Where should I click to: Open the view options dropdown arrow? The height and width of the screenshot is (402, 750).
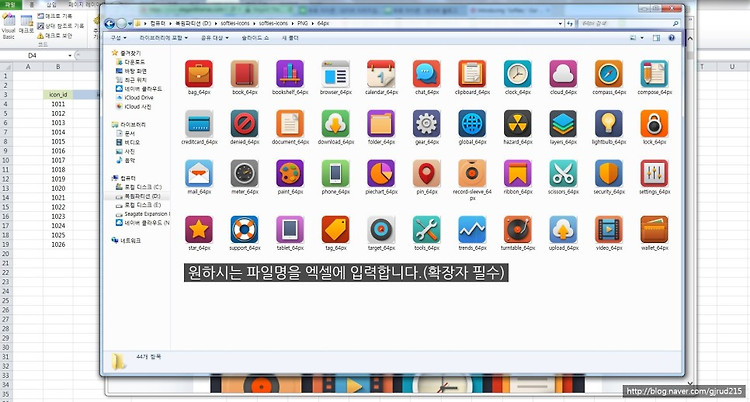point(642,38)
